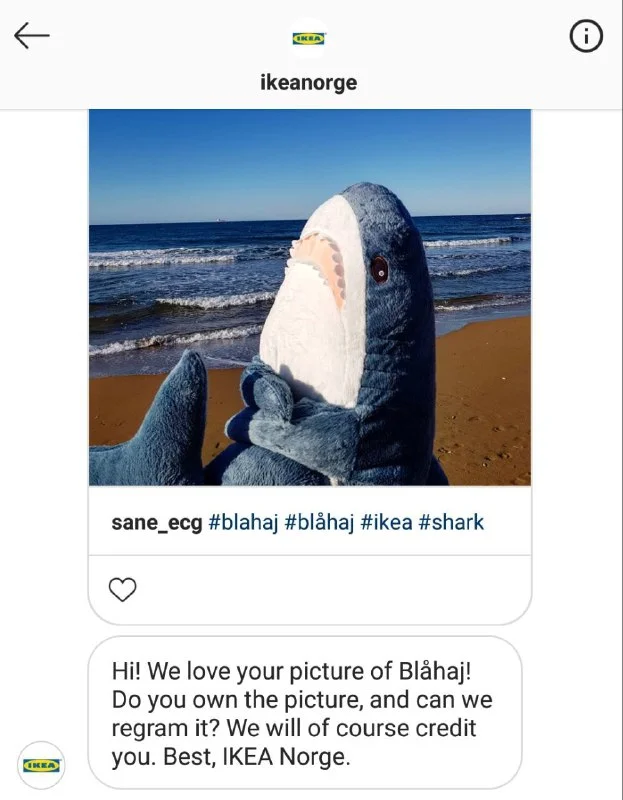Open the #shark hashtag
623x800 pixels.
pos(451,522)
